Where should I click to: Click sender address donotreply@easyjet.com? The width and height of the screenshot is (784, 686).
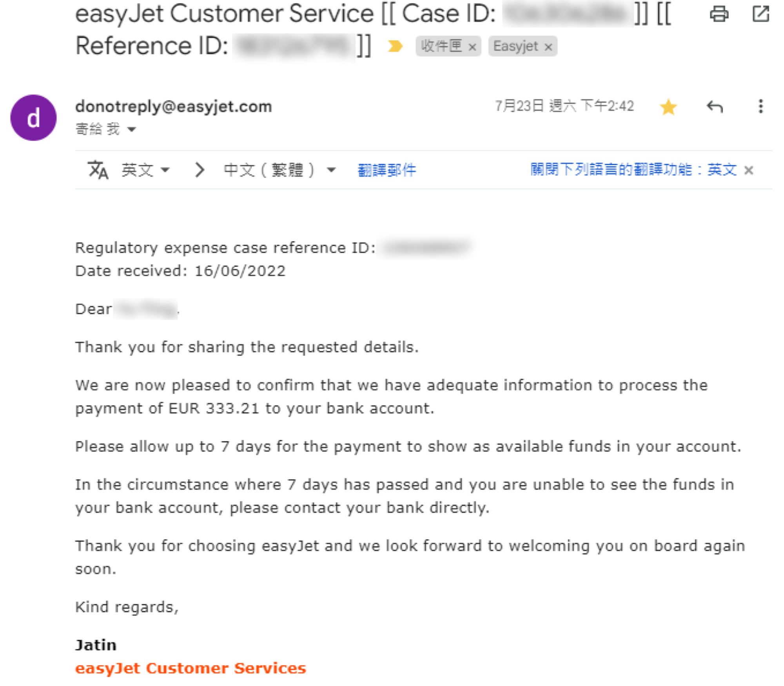point(174,107)
